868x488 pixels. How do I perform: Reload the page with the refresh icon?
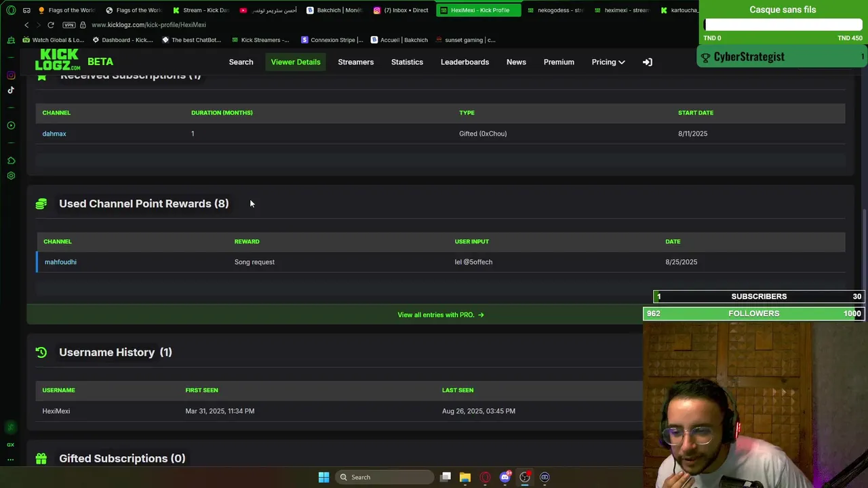coord(51,25)
